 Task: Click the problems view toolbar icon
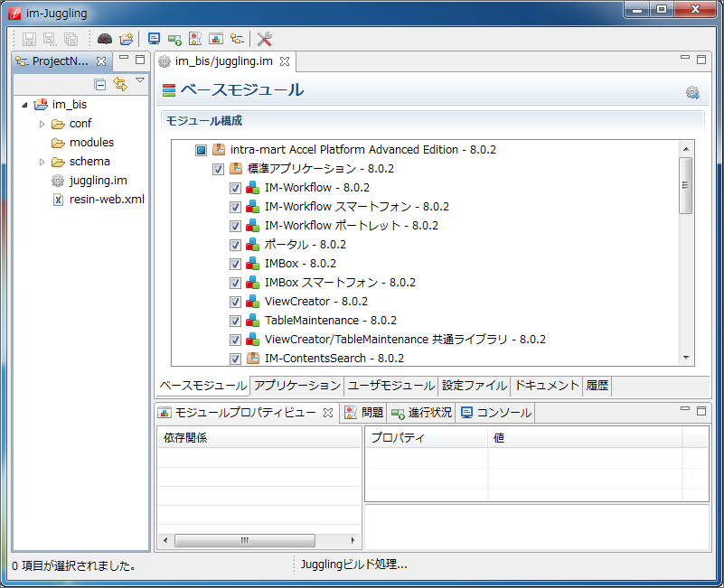pos(195,39)
